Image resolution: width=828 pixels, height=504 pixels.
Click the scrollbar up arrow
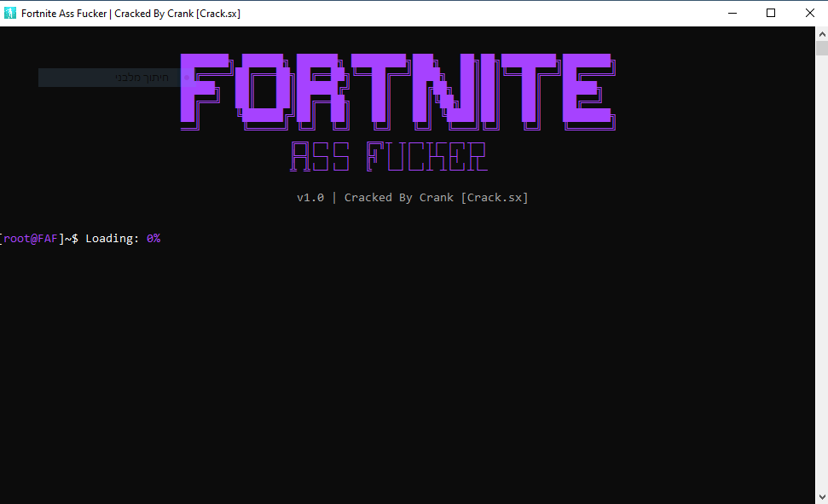822,34
